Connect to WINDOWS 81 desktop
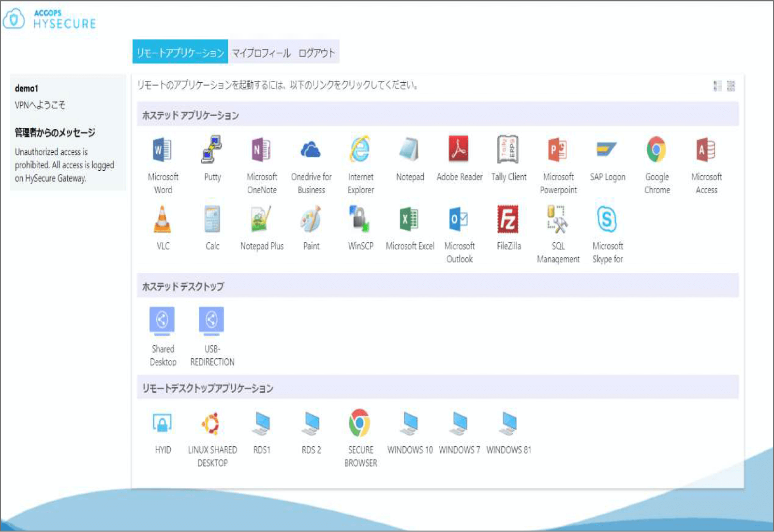This screenshot has height=532, width=774. click(508, 423)
